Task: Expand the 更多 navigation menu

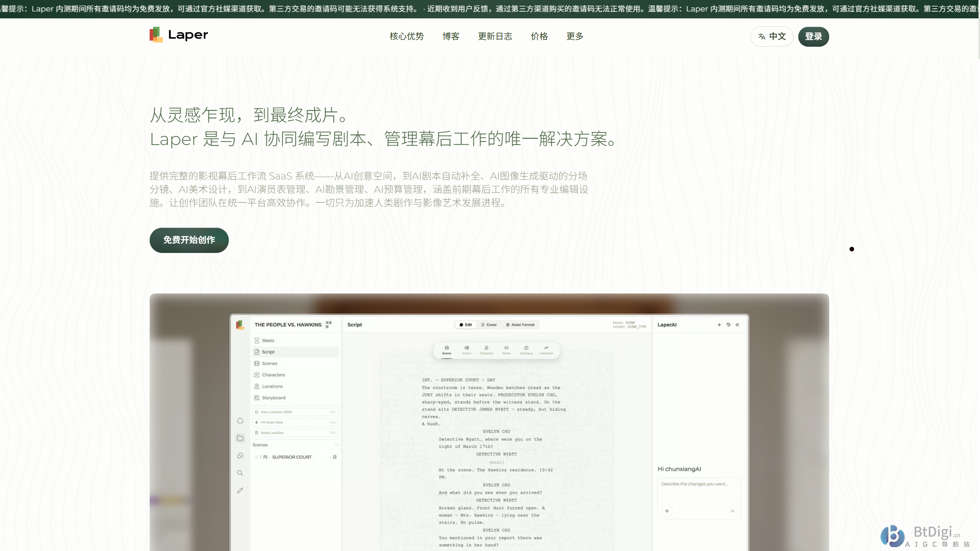Action: coord(575,37)
